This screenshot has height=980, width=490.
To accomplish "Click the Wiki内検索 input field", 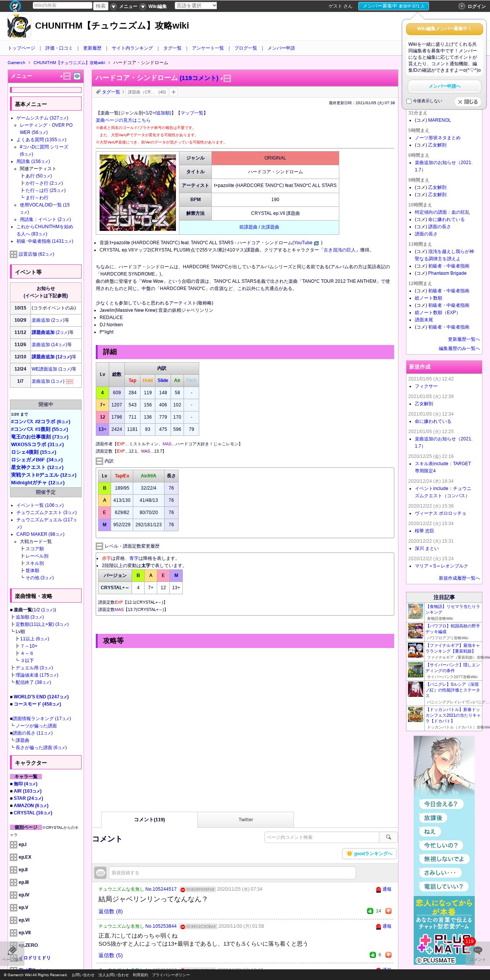I will pos(62,5).
